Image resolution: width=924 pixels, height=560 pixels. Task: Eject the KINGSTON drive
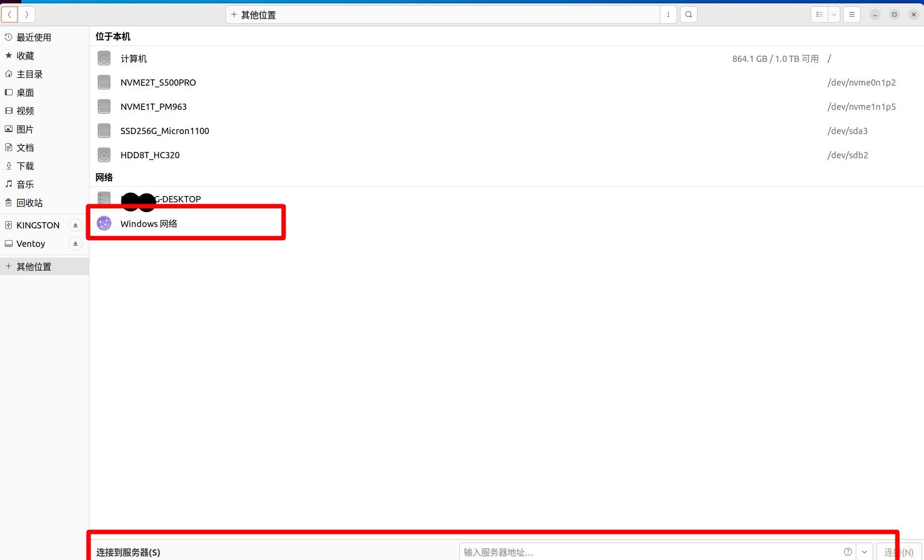tap(75, 225)
